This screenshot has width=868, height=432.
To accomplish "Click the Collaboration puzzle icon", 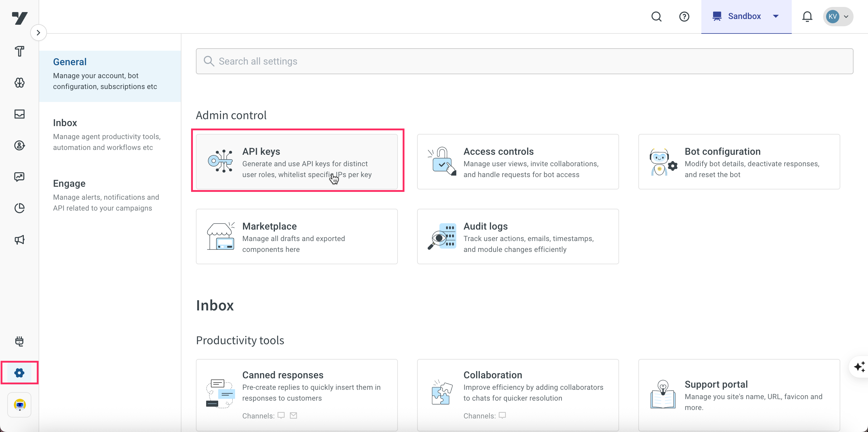I will click(442, 392).
